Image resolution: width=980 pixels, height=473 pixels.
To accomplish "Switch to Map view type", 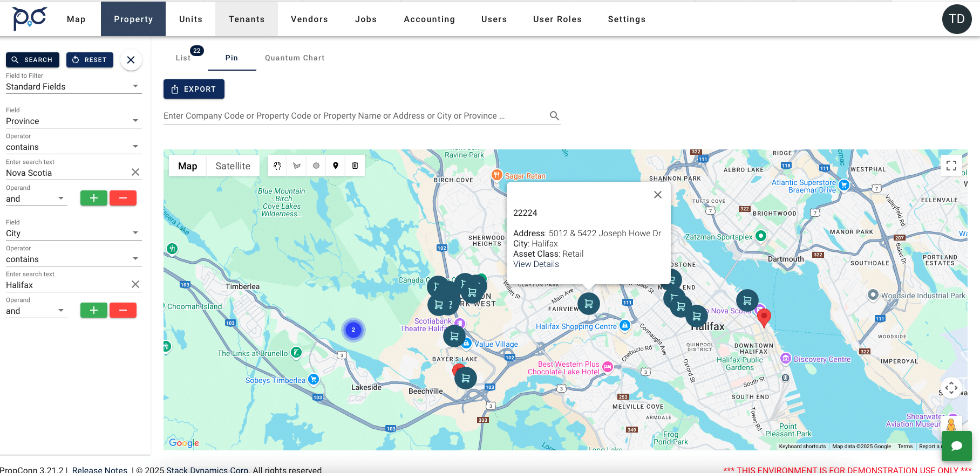I will (188, 166).
